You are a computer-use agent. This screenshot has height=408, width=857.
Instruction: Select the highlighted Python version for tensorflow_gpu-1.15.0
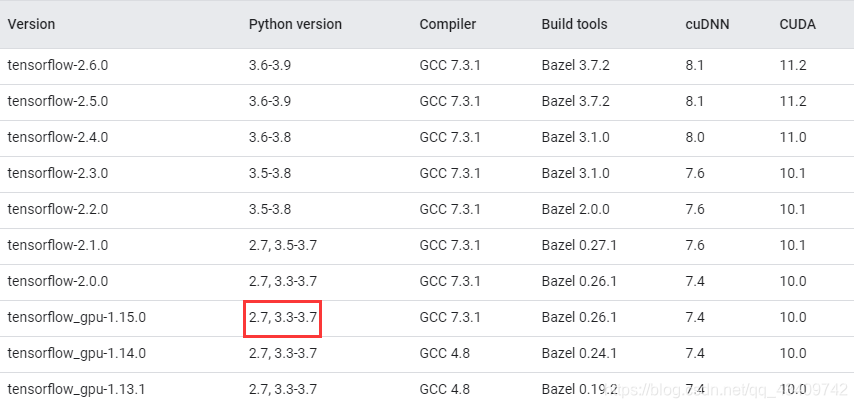tap(283, 317)
